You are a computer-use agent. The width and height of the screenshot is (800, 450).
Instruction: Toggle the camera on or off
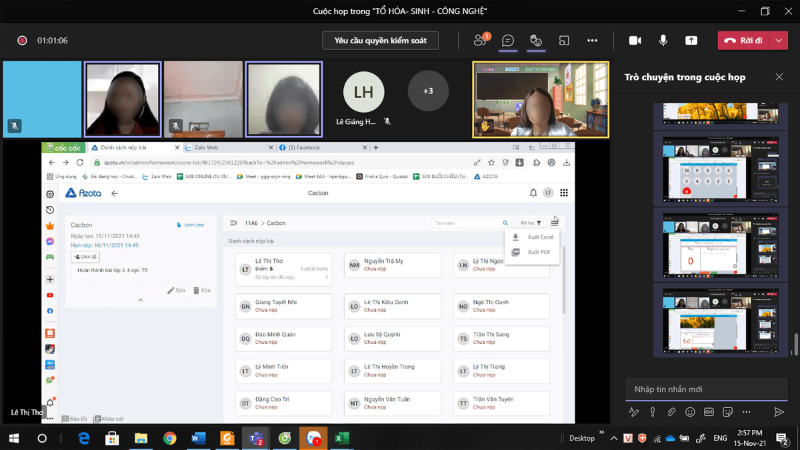pos(635,40)
